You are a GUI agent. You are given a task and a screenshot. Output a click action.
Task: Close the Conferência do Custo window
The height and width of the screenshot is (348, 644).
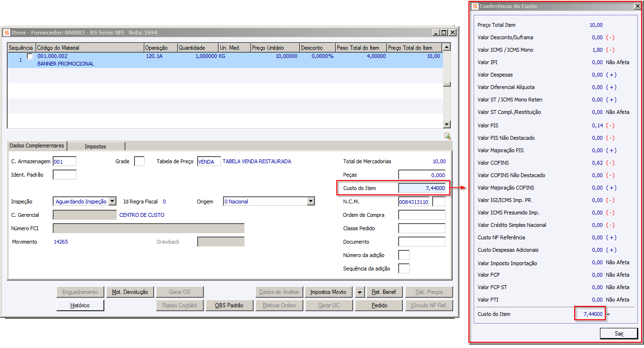(637, 6)
